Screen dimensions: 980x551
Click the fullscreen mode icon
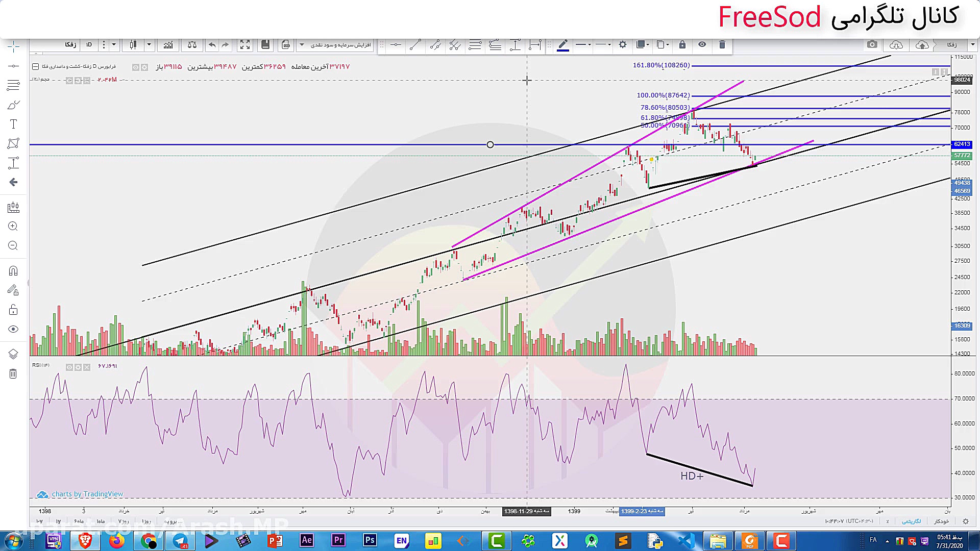coord(245,45)
